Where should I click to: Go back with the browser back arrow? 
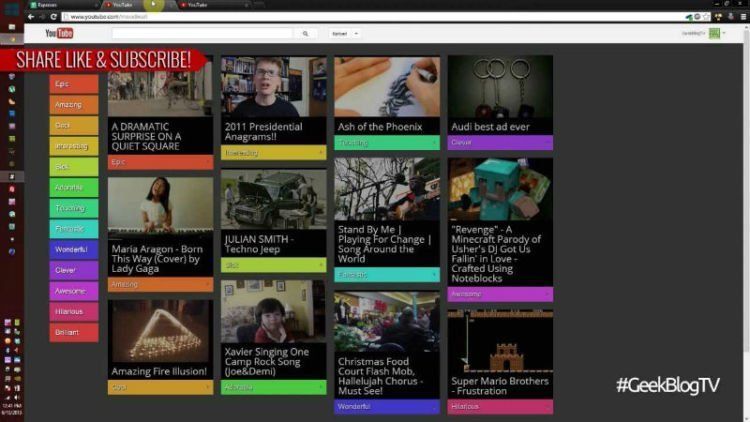(x=31, y=17)
